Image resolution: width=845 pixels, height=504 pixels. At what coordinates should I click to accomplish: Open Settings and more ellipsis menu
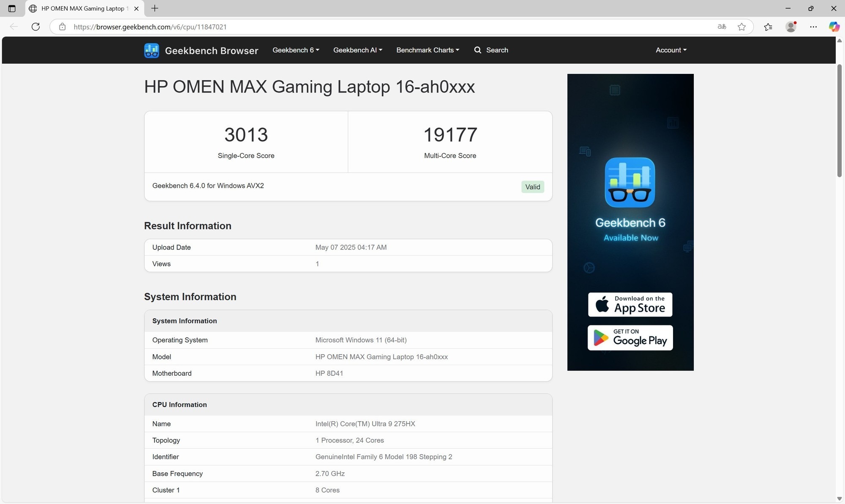coord(813,27)
